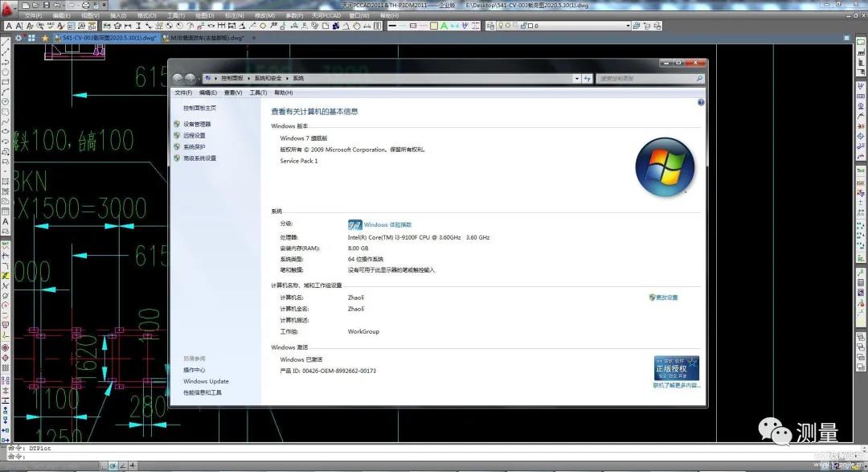Toggle layer lock padlock icon

coord(522,26)
